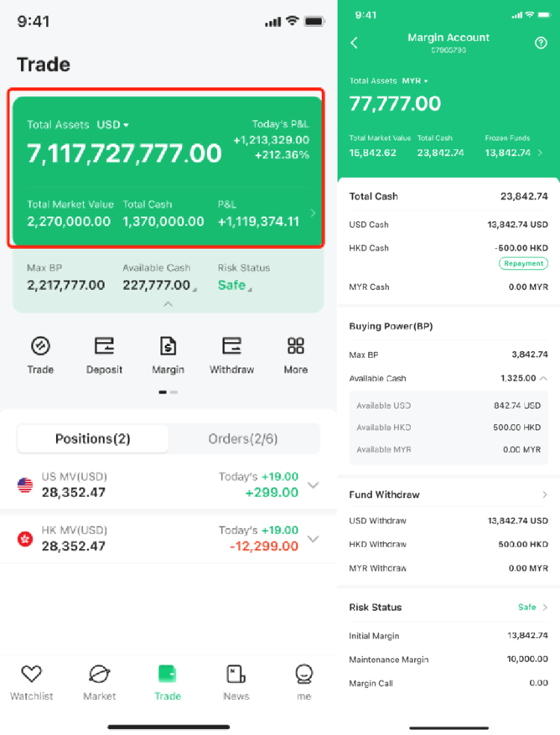Tap the Maintenance Margin 10,000.00 row
This screenshot has width=560, height=735.
click(449, 659)
